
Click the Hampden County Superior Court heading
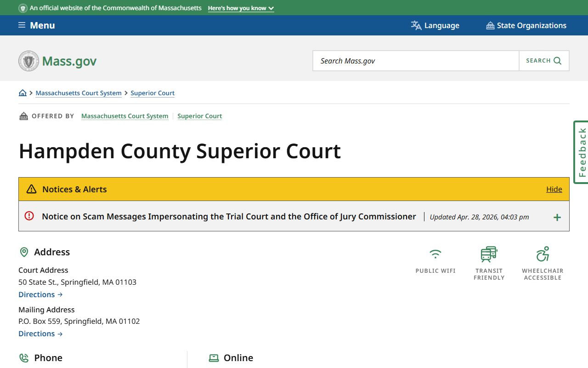[180, 151]
